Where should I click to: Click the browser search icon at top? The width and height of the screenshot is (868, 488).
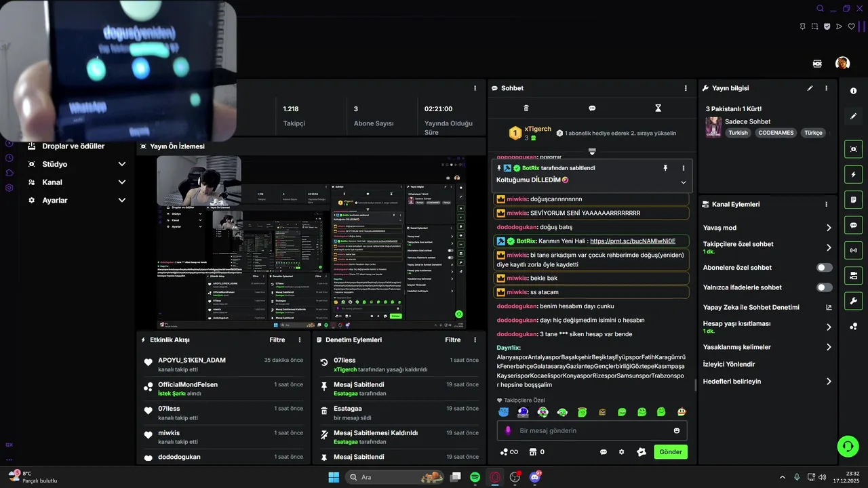coord(821,9)
